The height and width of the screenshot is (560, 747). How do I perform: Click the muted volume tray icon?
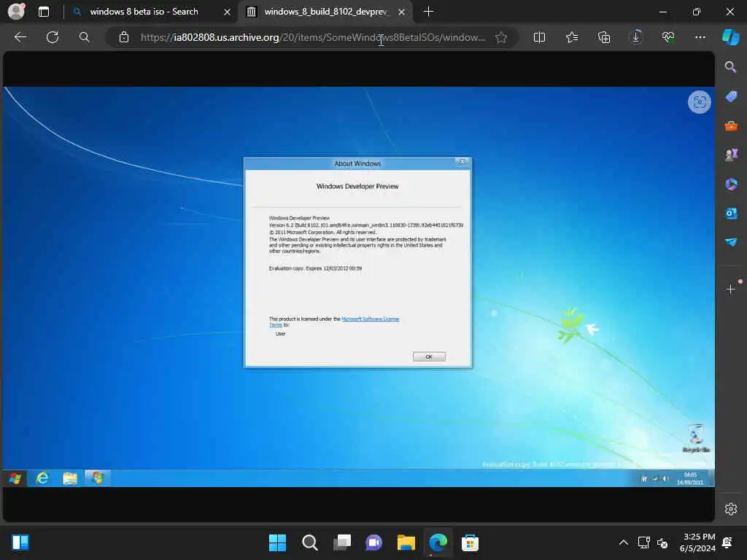coord(662,542)
